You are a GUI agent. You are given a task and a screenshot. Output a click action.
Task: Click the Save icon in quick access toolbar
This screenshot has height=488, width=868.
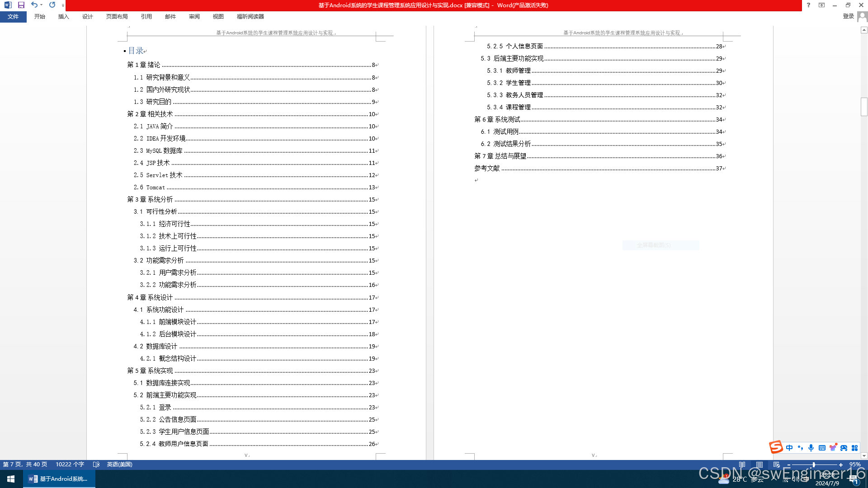(21, 5)
